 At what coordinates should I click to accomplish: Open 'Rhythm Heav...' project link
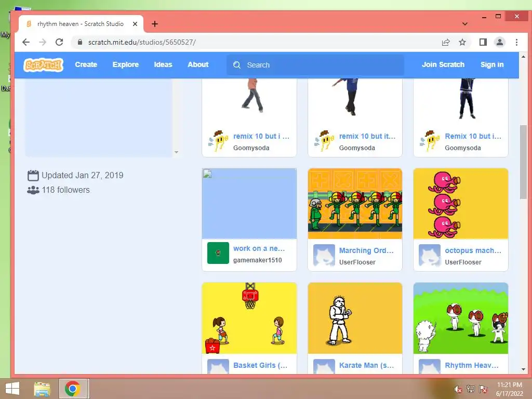(x=472, y=365)
